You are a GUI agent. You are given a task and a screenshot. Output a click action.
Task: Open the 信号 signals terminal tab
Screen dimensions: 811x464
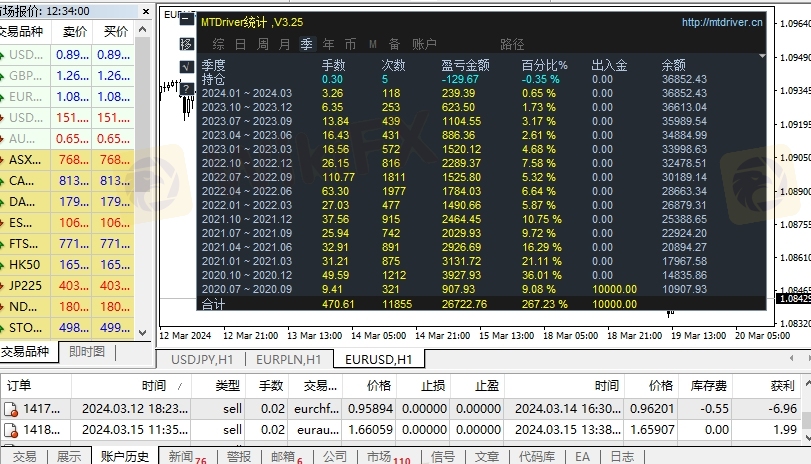tap(443, 456)
